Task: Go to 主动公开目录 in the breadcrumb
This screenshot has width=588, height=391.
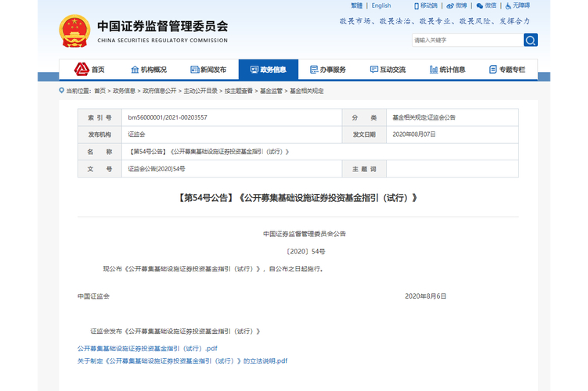Action: (200, 91)
